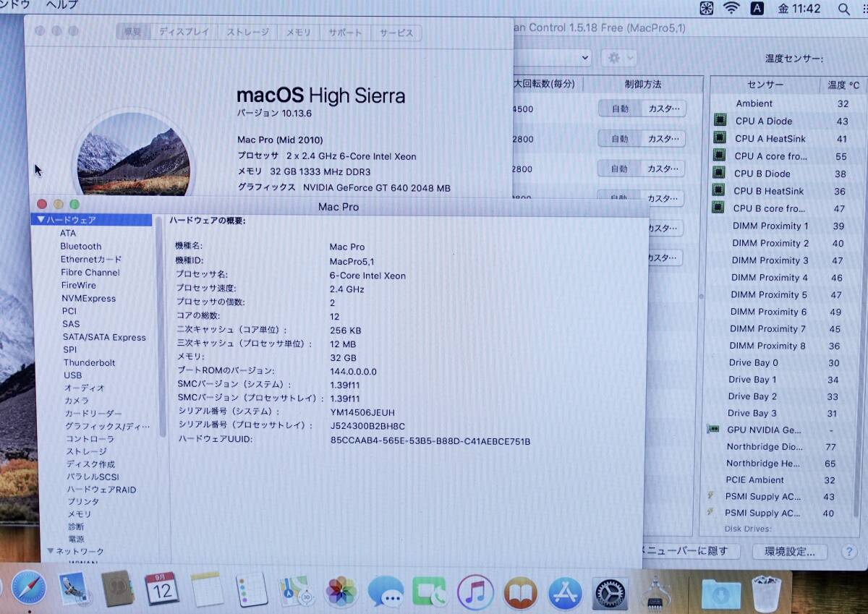The width and height of the screenshot is (868, 614).
Task: Open Photos from the Dock
Action: pyautogui.click(x=340, y=592)
